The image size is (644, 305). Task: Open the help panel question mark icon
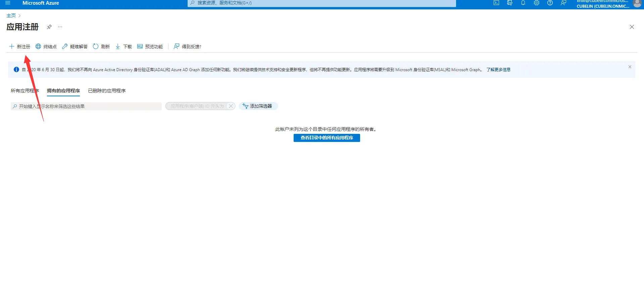tap(550, 3)
